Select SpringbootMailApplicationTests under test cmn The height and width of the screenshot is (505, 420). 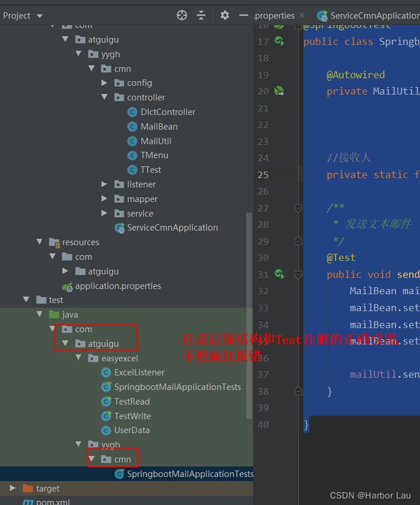pos(190,474)
